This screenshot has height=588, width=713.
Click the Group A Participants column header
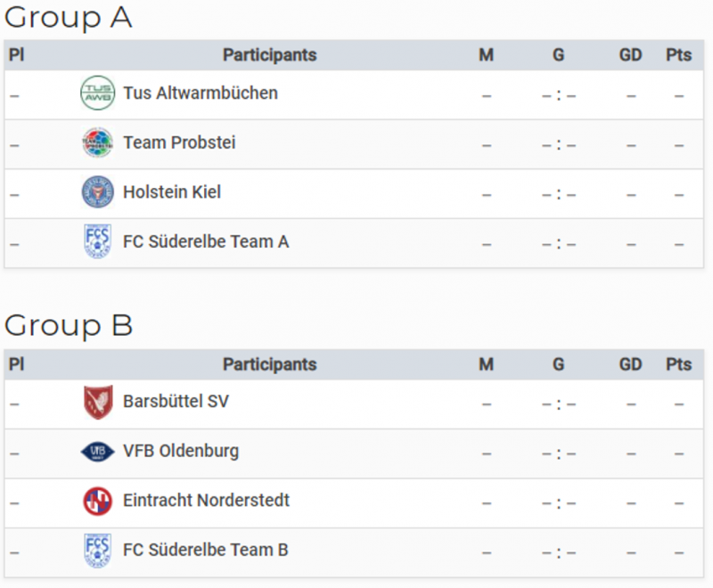270,55
